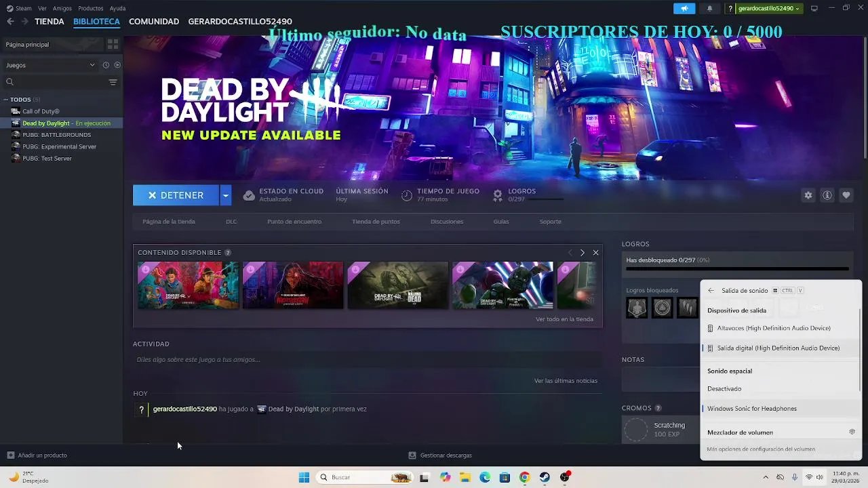Open volume mixer settings gear icon

[x=852, y=432]
